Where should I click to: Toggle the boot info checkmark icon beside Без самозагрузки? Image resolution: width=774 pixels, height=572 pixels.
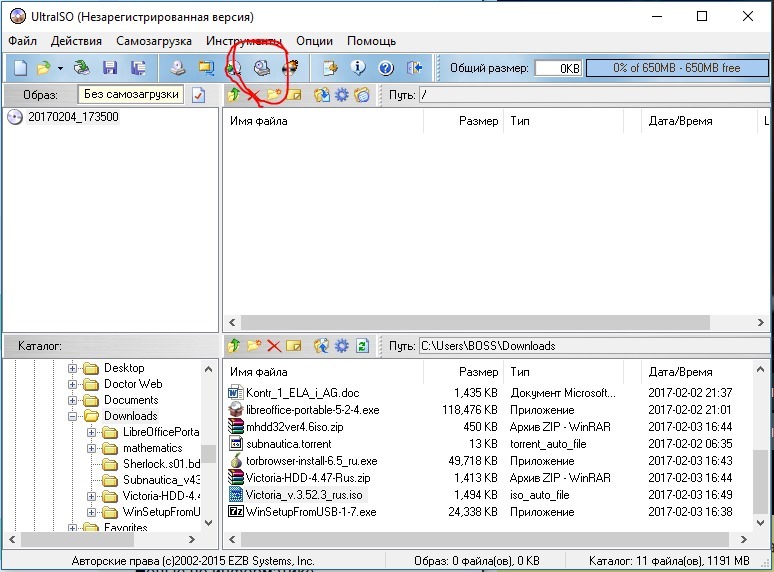pos(198,95)
